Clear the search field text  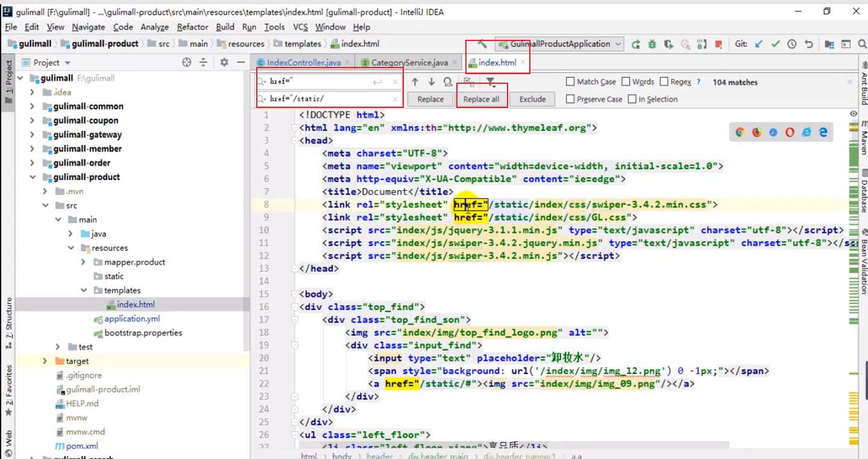(395, 82)
